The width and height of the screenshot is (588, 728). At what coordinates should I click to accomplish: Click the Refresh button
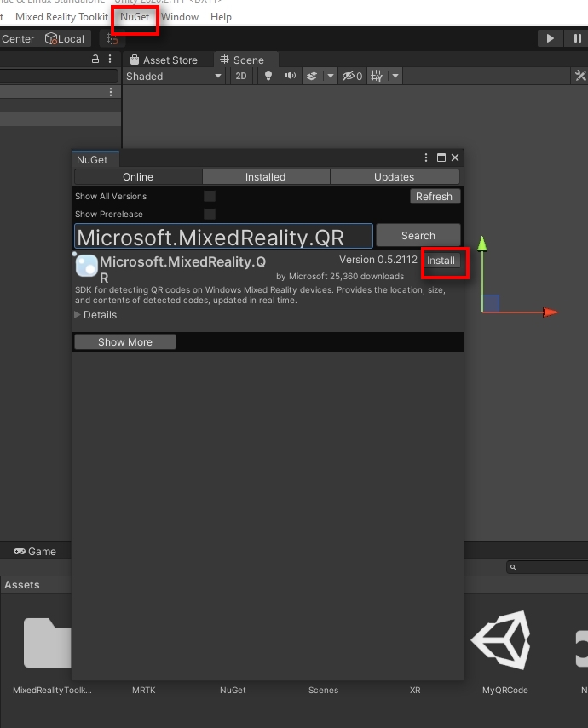(x=434, y=197)
